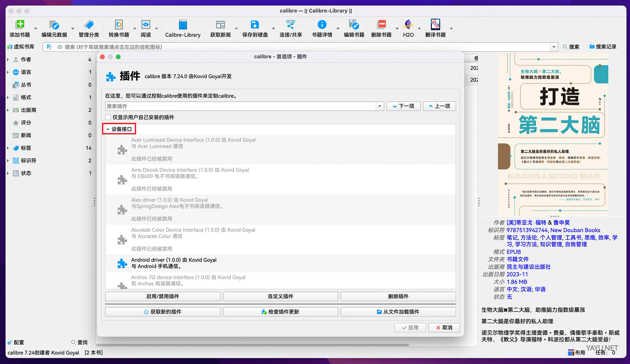Click the 添加书籍 (Add books) toolbar icon

coord(20,25)
